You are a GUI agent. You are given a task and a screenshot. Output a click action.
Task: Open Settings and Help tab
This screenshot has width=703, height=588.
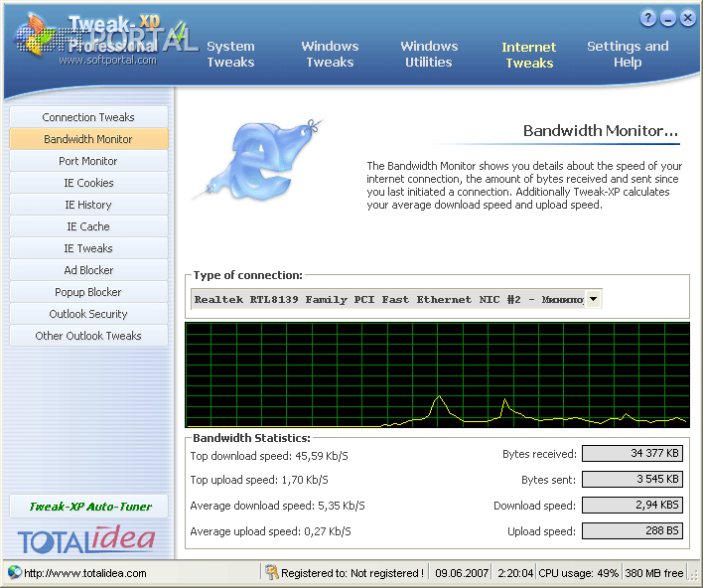point(628,54)
